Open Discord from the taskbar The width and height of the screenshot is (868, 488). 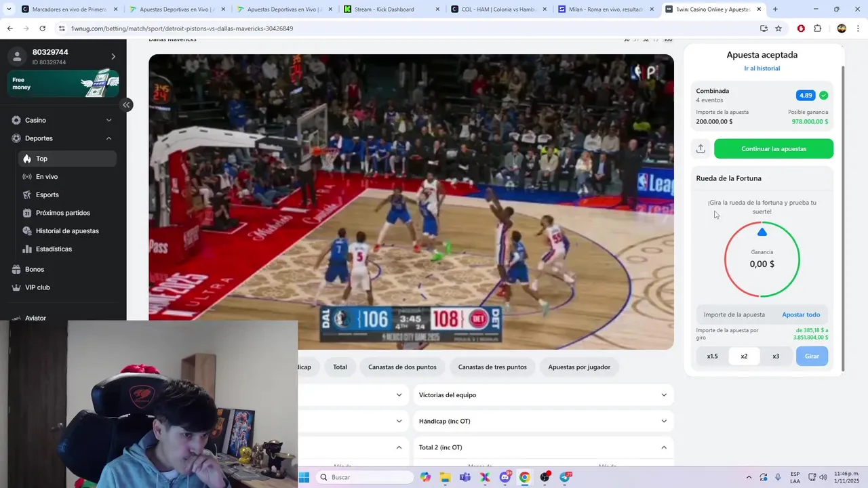pyautogui.click(x=505, y=477)
